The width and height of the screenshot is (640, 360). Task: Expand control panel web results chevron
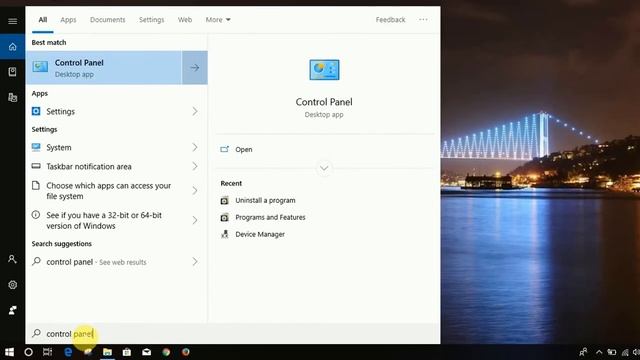195,262
